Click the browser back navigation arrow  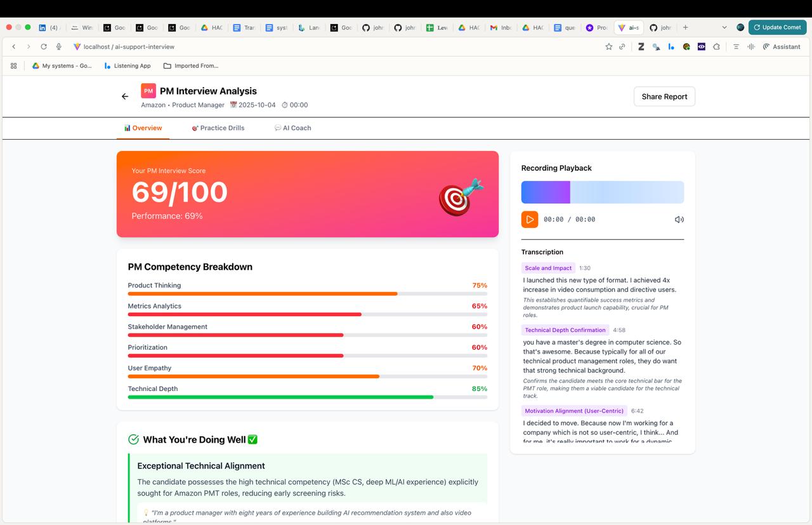[x=14, y=46]
